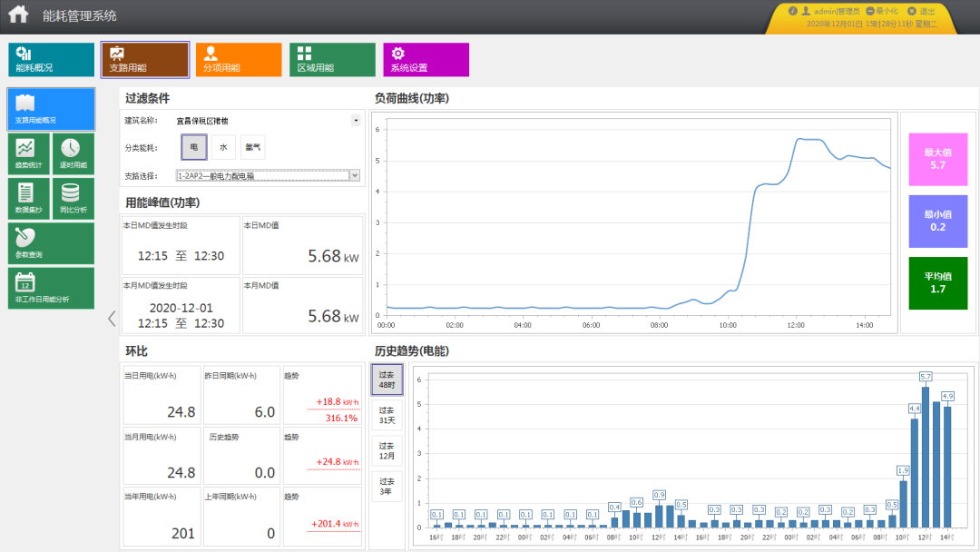Select the 水 energy type toggle
The width and height of the screenshot is (980, 552).
223,147
